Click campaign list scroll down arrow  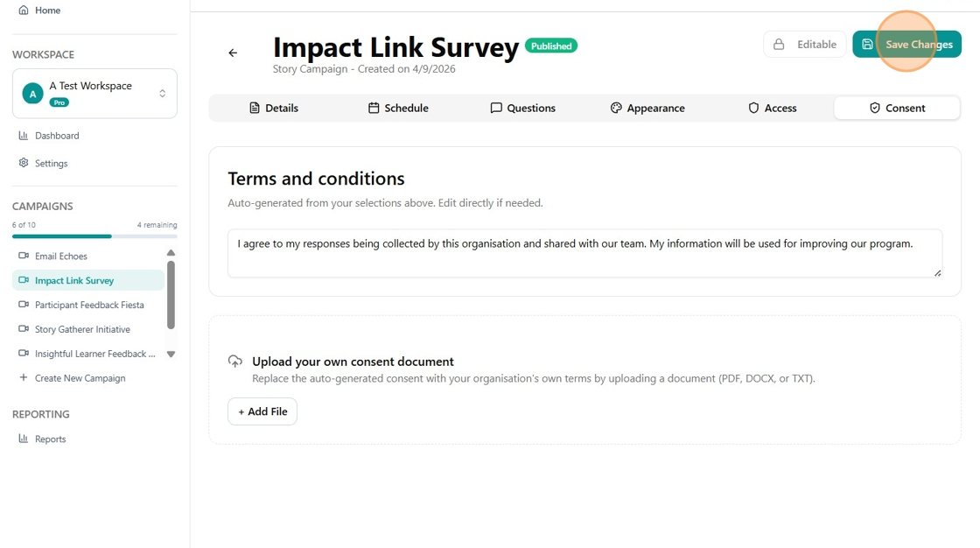click(171, 354)
